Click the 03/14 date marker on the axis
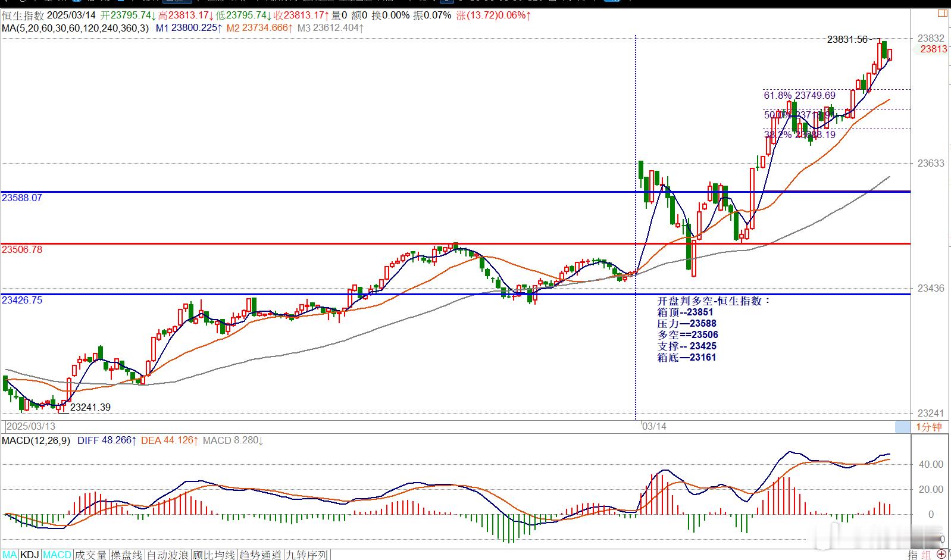Viewport: 951px width, 560px height. [654, 427]
